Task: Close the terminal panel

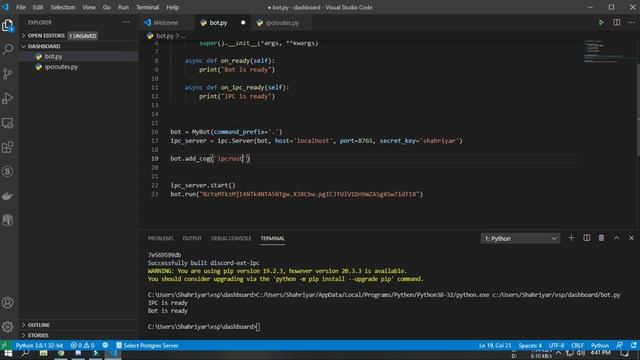Action: [x=631, y=238]
